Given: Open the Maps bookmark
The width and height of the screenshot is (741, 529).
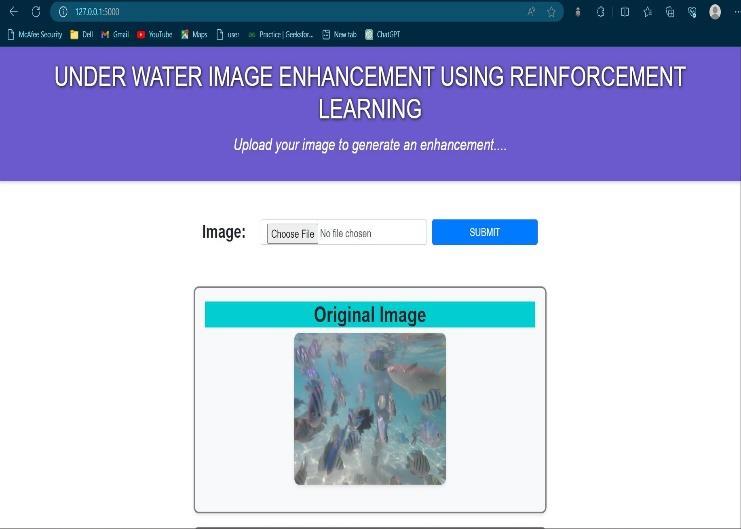Looking at the screenshot, I should tap(194, 35).
